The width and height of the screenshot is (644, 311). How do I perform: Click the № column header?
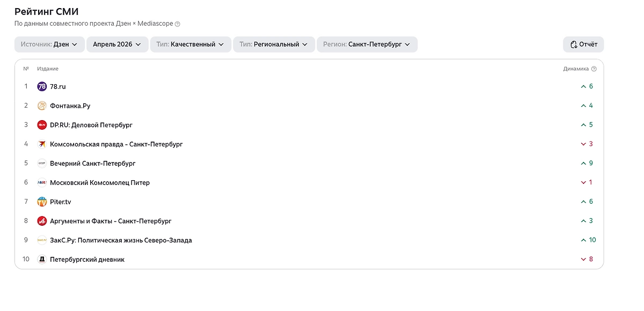point(26,69)
